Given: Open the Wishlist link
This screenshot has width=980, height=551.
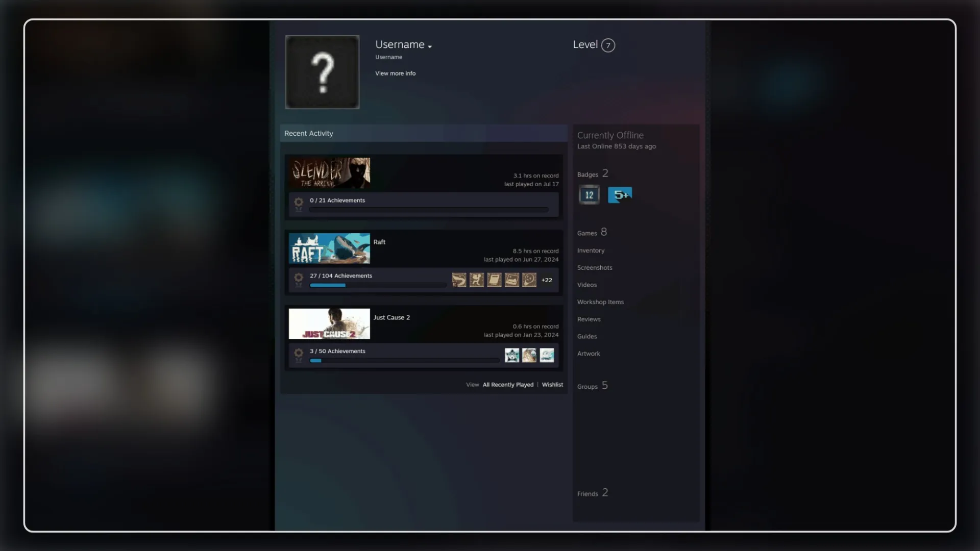Looking at the screenshot, I should (x=552, y=385).
